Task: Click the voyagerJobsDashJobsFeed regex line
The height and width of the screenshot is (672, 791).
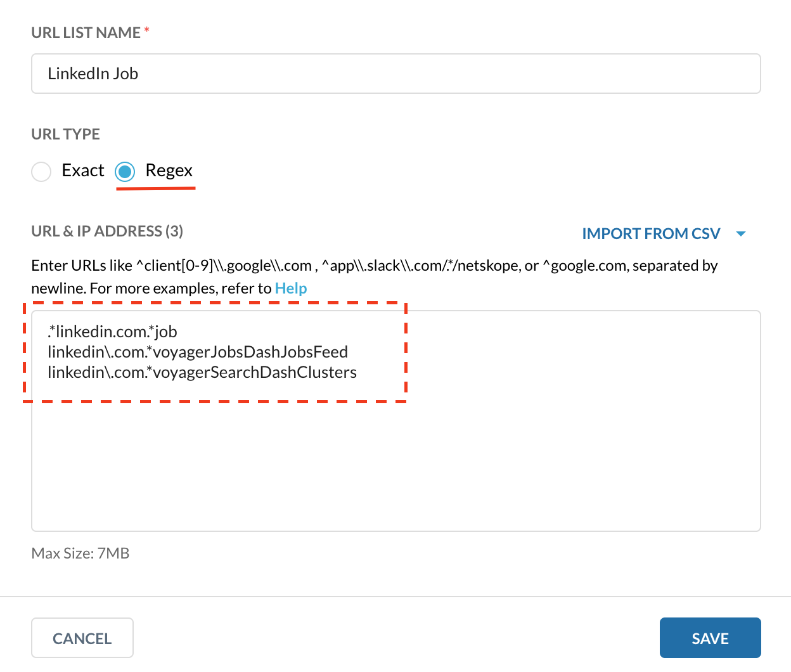Action: point(198,352)
